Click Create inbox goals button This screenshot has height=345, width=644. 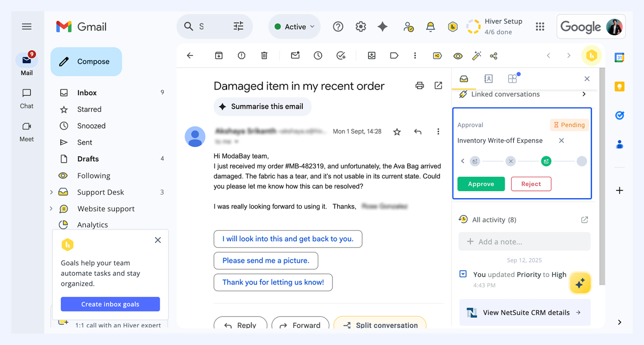click(110, 304)
